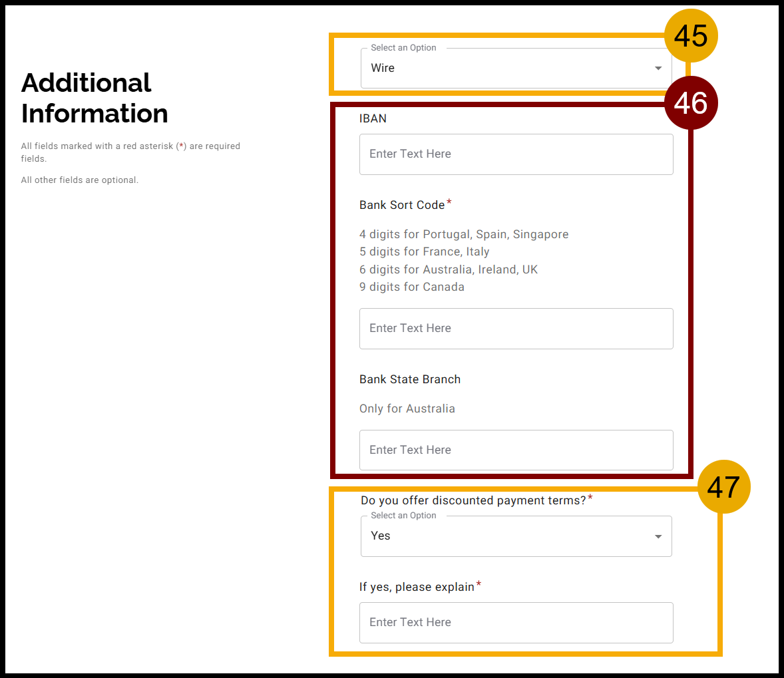Select the '6 digits for Australia, Ireland, UK' line
Image resolution: width=784 pixels, height=678 pixels.
click(449, 269)
